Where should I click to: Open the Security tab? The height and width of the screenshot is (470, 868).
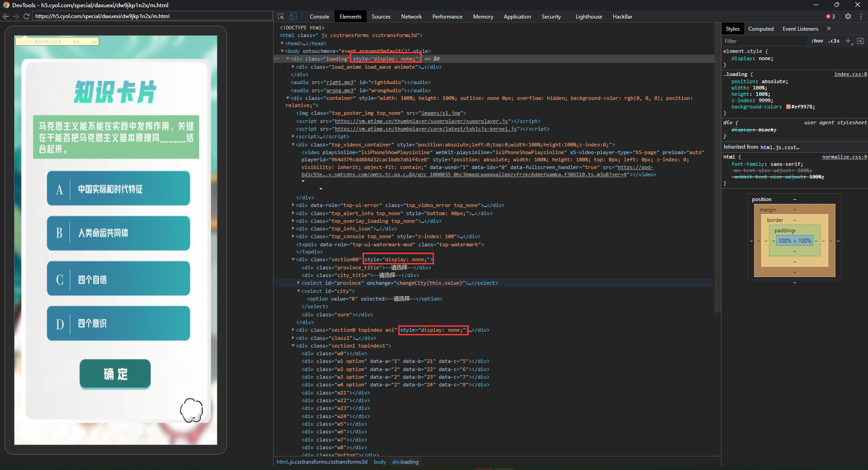point(551,16)
